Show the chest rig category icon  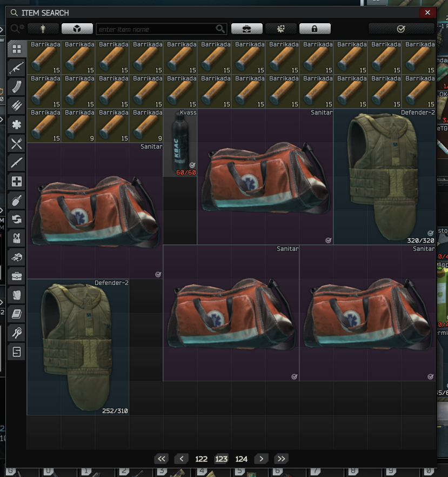pyautogui.click(x=16, y=238)
